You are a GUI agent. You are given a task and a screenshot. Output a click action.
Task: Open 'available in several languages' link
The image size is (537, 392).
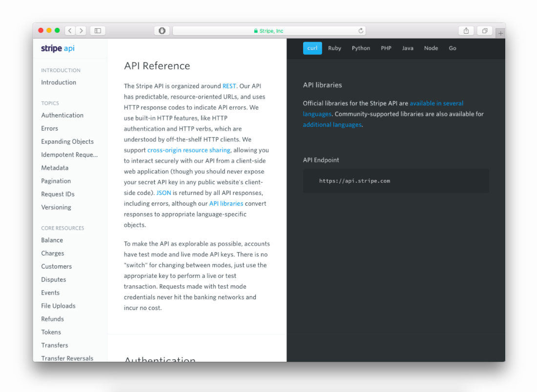click(436, 103)
